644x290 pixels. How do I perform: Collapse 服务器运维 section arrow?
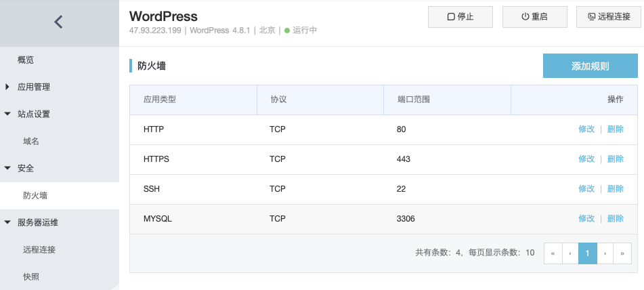(7, 223)
